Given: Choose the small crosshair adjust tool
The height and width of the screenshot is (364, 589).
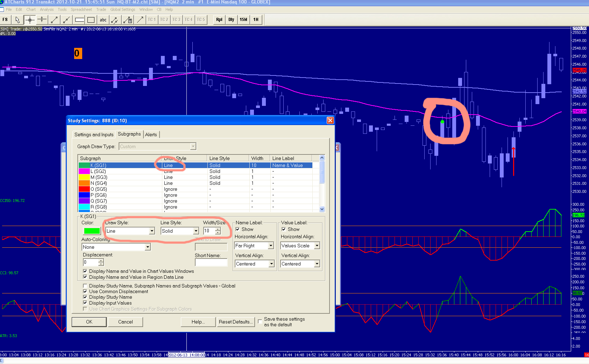Looking at the screenshot, I should coord(42,20).
